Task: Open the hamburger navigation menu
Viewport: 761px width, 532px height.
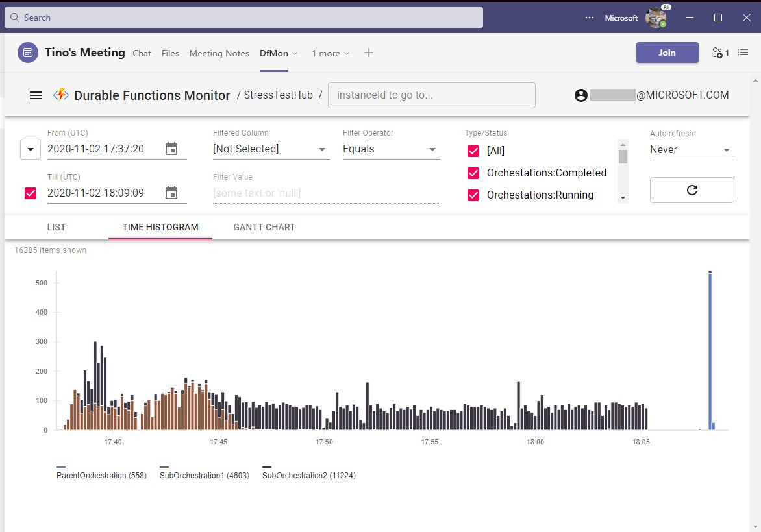Action: (36, 95)
